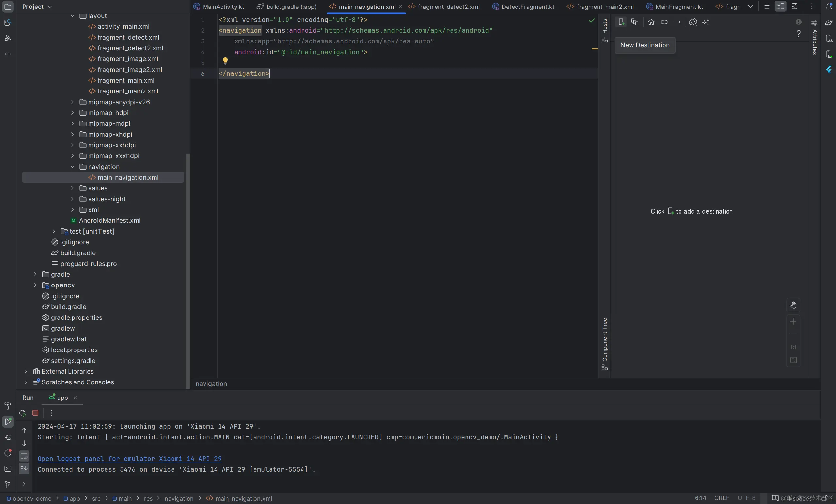Open the Running Devices tool window

point(828,54)
